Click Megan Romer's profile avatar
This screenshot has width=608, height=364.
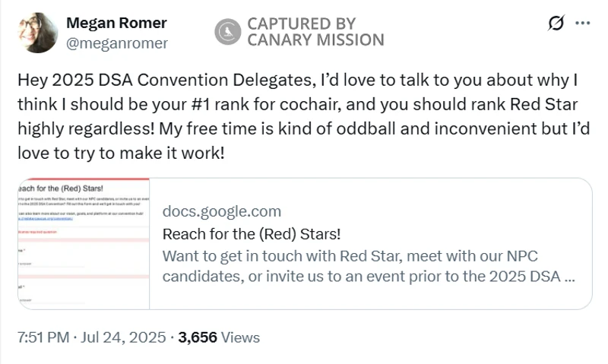(35, 33)
